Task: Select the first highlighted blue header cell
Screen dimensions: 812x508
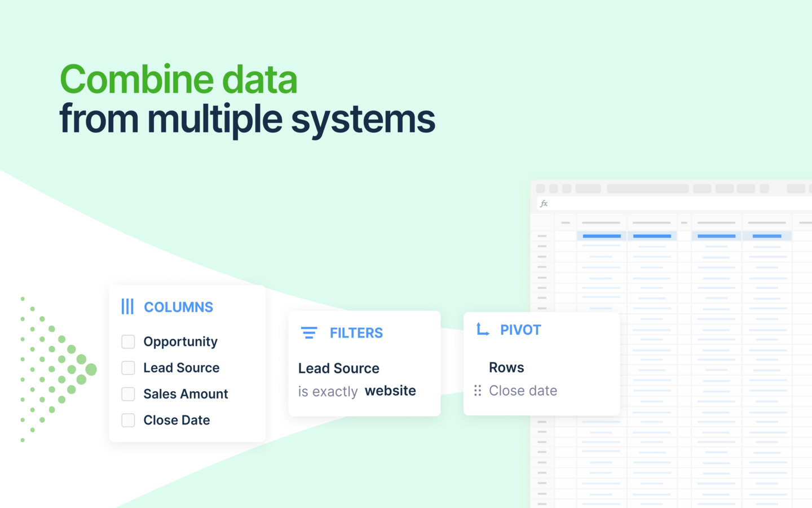Action: coord(601,236)
